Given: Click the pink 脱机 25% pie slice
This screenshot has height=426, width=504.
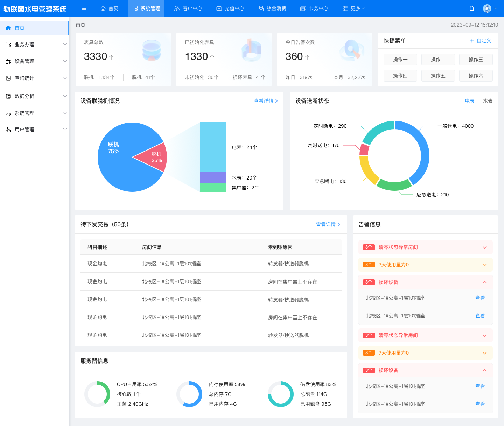Looking at the screenshot, I should coord(153,157).
